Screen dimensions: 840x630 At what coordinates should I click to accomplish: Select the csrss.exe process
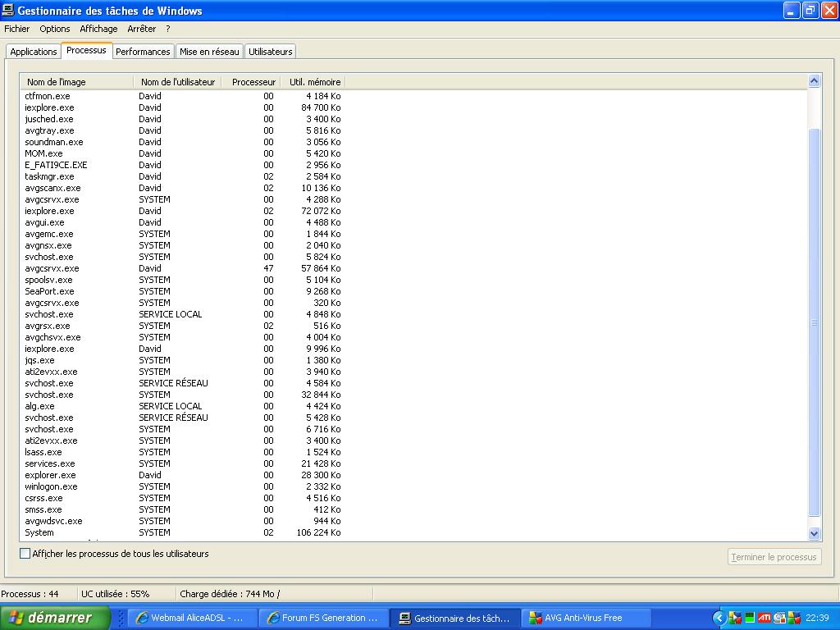(x=183, y=498)
